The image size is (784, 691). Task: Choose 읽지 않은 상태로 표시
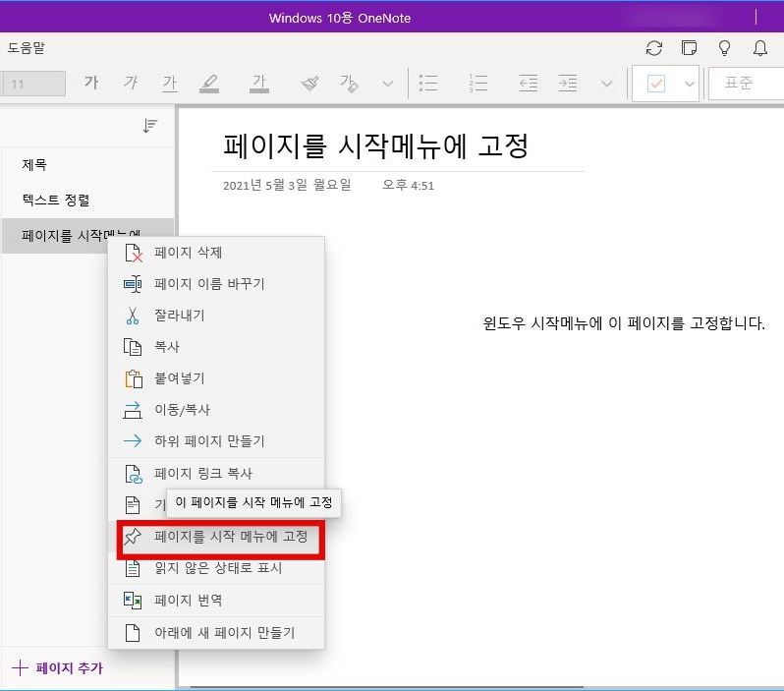point(216,568)
